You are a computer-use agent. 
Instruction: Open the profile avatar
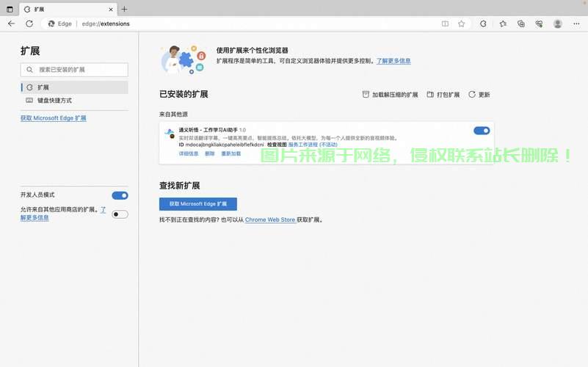(x=558, y=23)
